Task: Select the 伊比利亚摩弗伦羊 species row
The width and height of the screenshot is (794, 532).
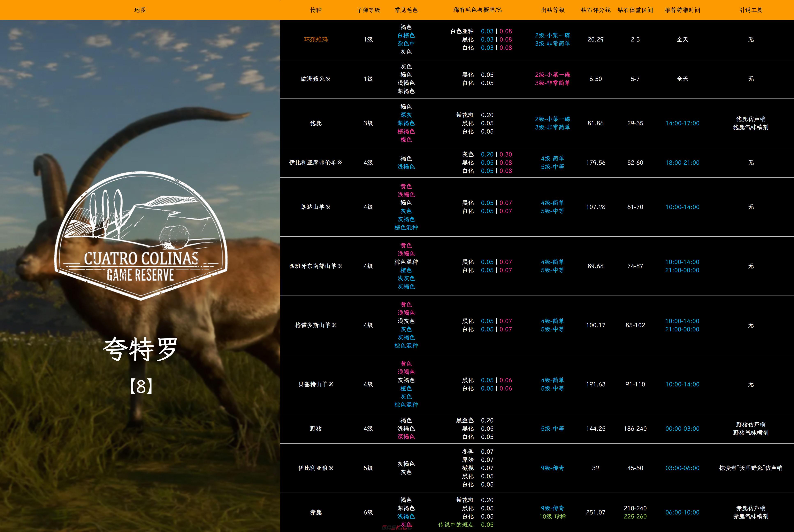Action: tap(315, 163)
